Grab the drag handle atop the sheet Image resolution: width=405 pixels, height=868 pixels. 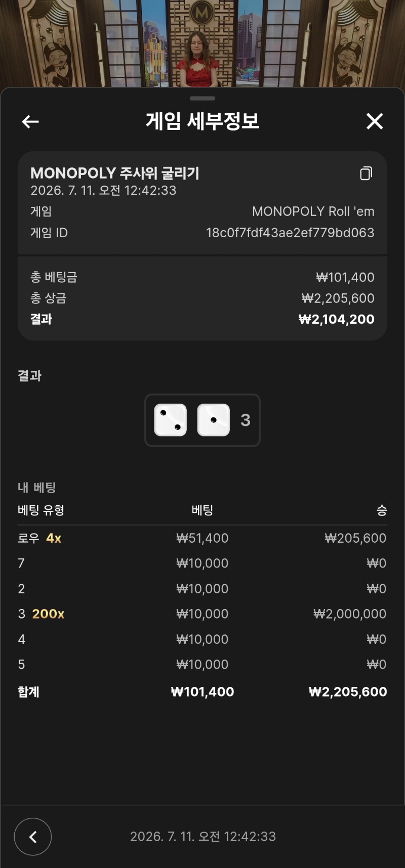pyautogui.click(x=202, y=98)
